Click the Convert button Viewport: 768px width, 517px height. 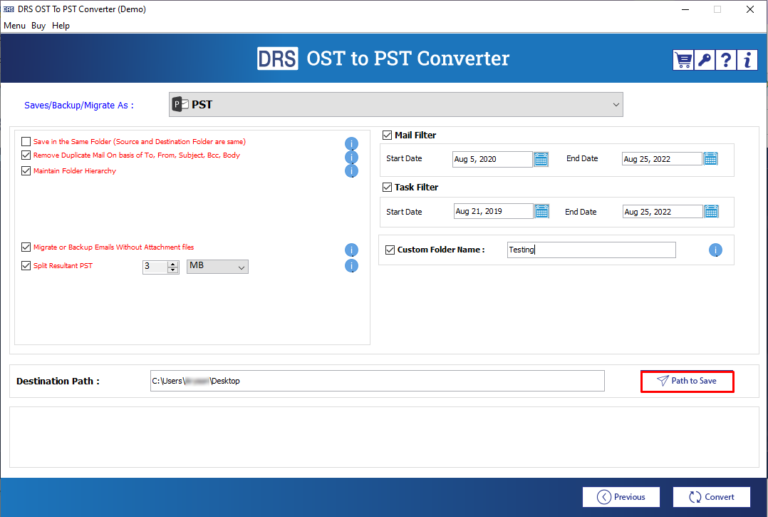pos(711,496)
